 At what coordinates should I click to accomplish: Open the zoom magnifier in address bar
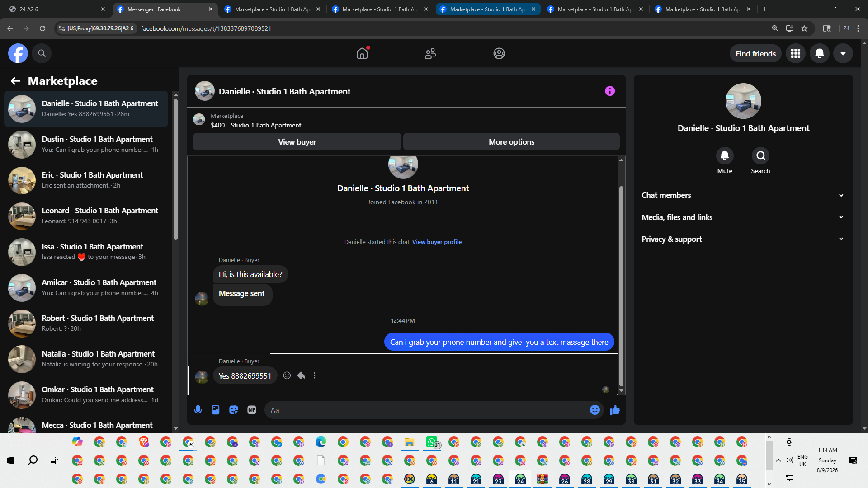(775, 28)
